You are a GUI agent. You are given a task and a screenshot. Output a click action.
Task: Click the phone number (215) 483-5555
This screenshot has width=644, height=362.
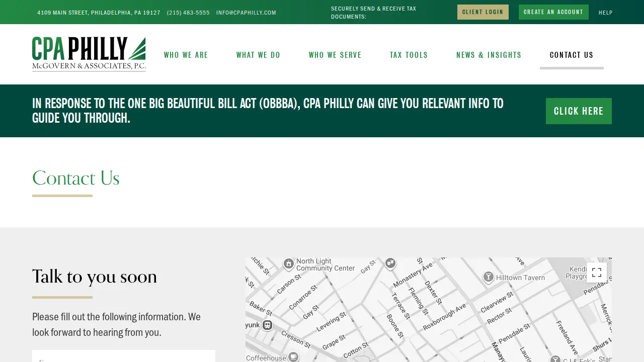pyautogui.click(x=188, y=13)
